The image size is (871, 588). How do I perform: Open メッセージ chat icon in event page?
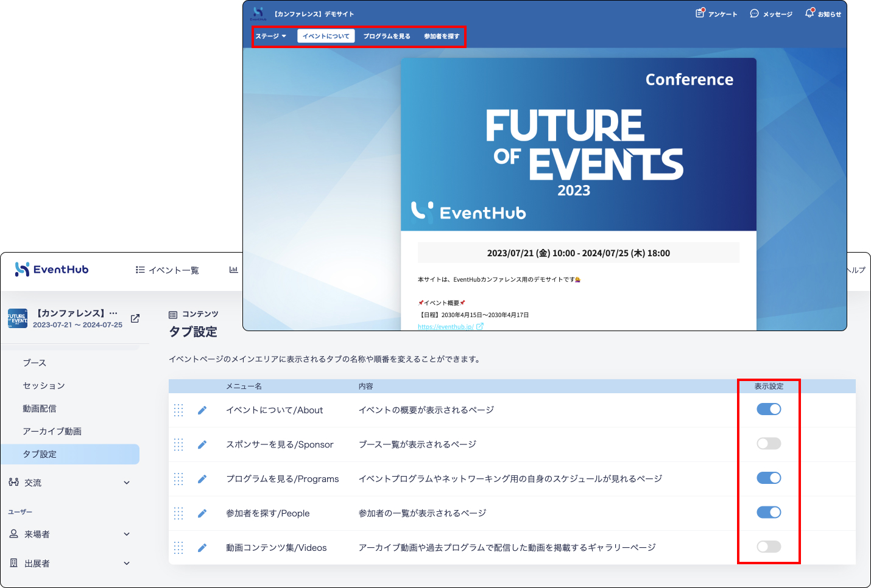point(755,13)
